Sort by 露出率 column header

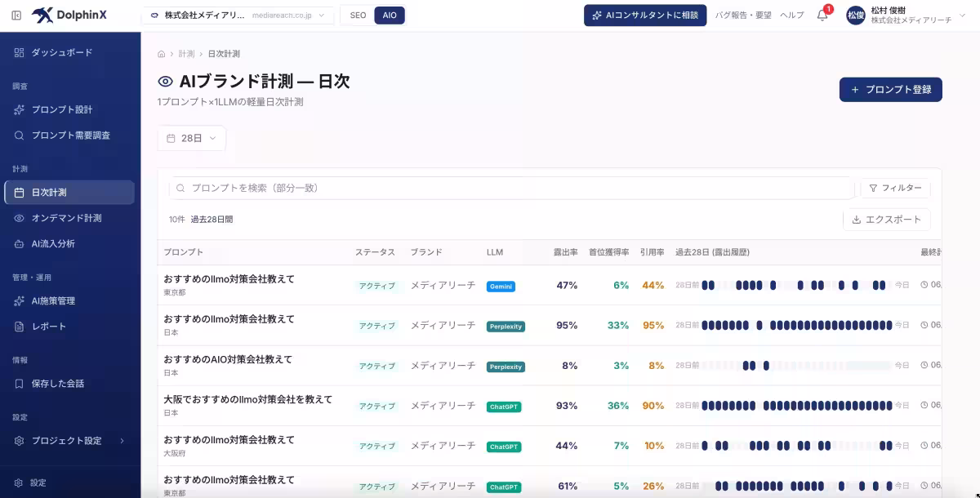pos(565,252)
